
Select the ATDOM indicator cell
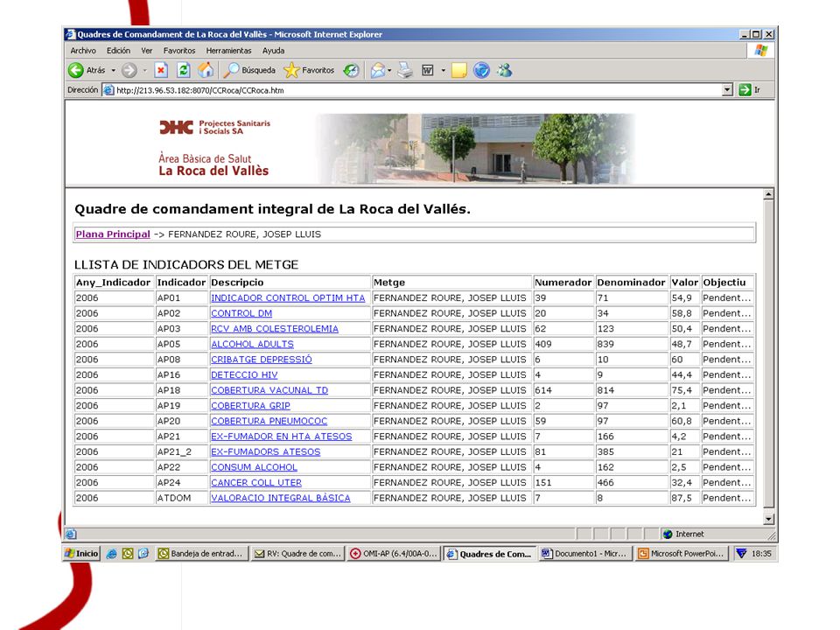point(181,498)
